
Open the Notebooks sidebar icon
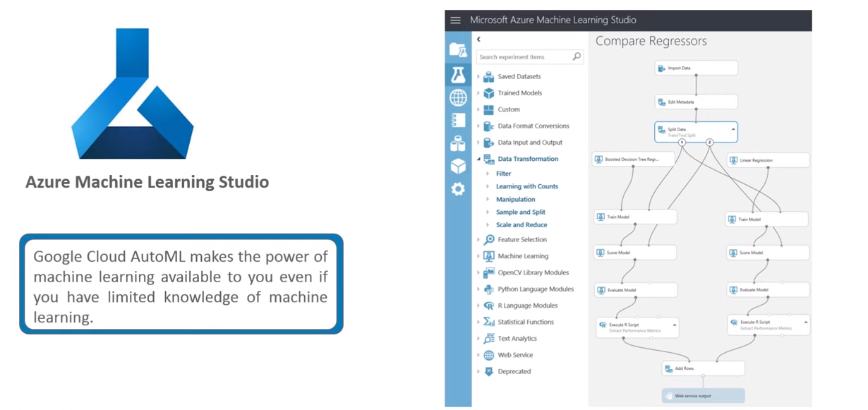click(x=458, y=121)
